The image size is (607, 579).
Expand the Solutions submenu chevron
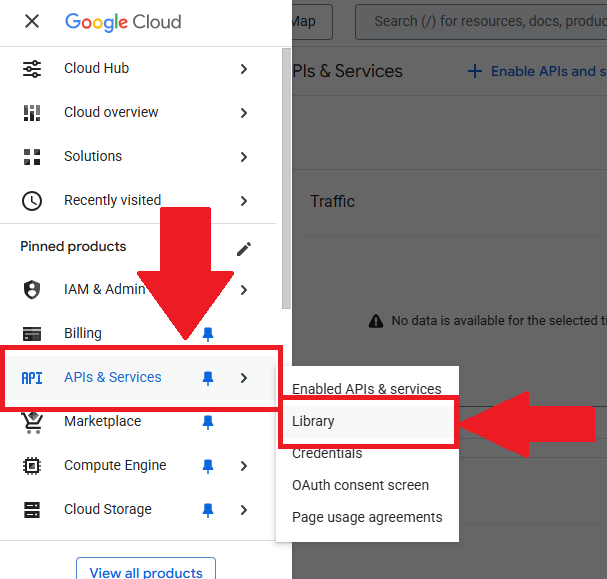[244, 157]
